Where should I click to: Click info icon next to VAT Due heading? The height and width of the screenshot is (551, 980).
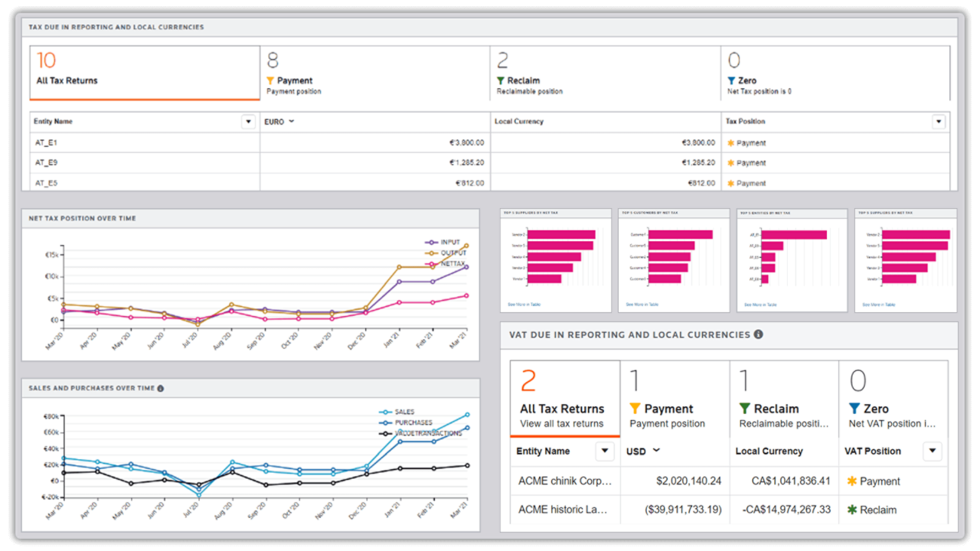pyautogui.click(x=758, y=334)
